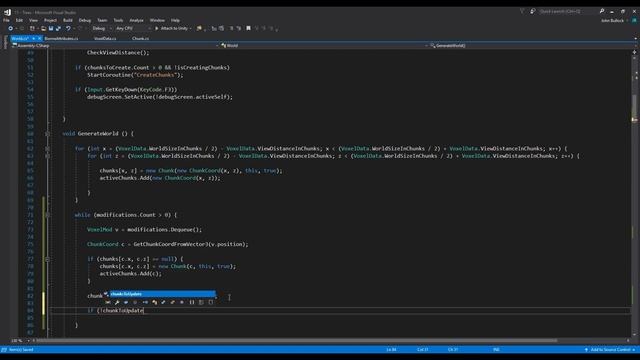
Task: Click the feedback icon beside Quick Launch
Action: click(532, 11)
